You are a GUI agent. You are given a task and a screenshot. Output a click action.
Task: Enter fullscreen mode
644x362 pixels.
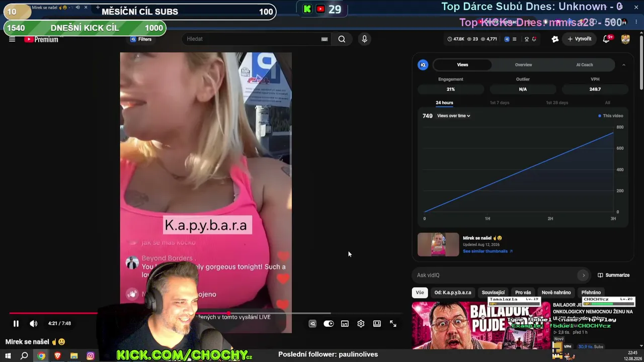(x=393, y=324)
